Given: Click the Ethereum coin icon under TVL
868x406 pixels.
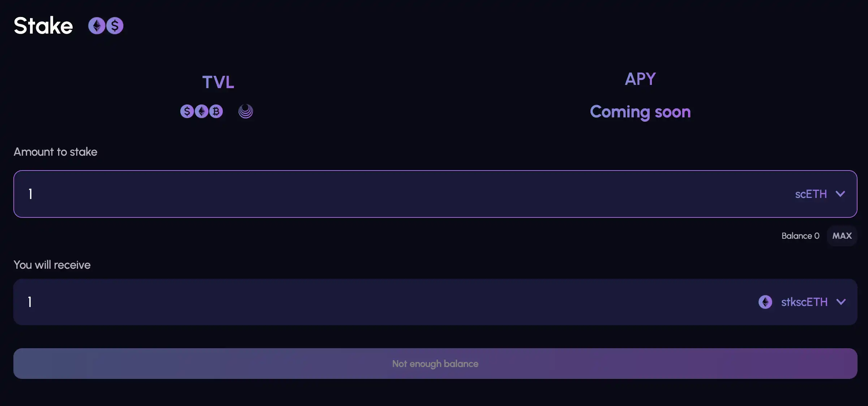Looking at the screenshot, I should tap(201, 111).
